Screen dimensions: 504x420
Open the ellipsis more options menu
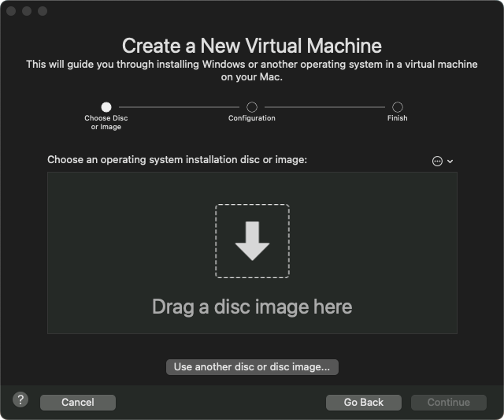point(438,161)
